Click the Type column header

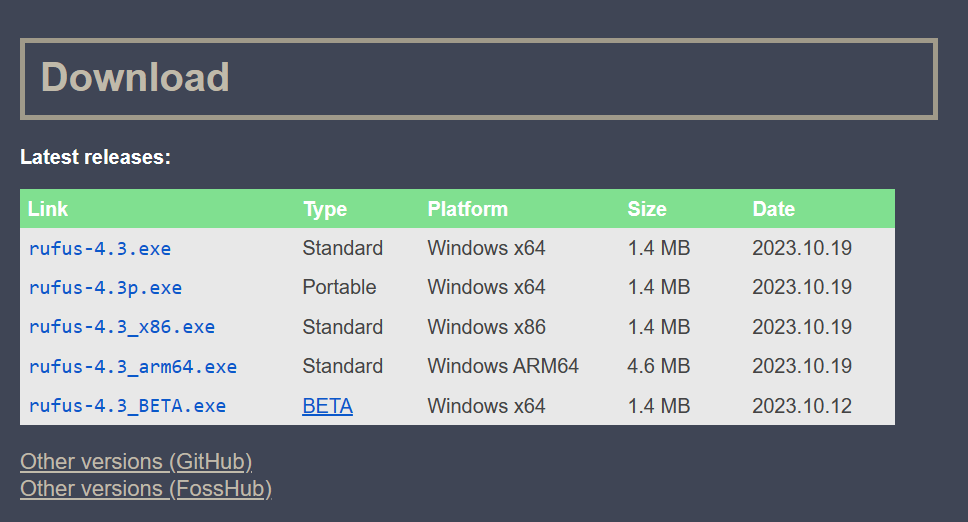point(325,209)
